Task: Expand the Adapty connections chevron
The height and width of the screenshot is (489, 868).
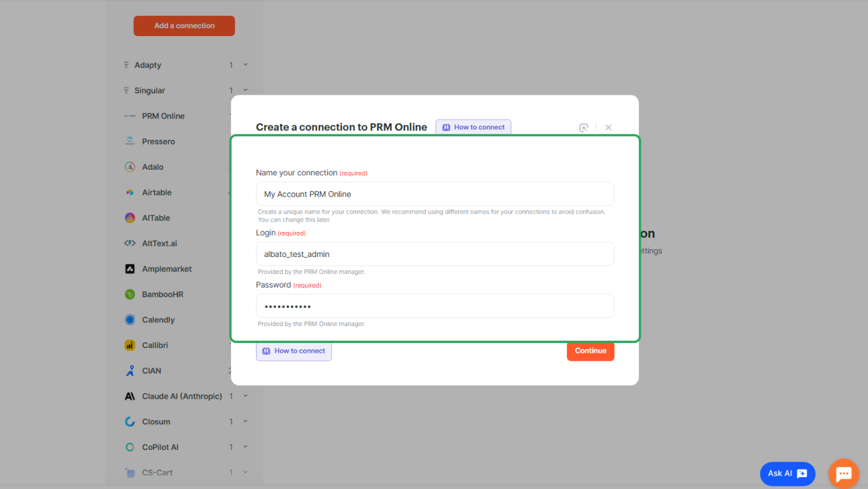Action: click(246, 65)
